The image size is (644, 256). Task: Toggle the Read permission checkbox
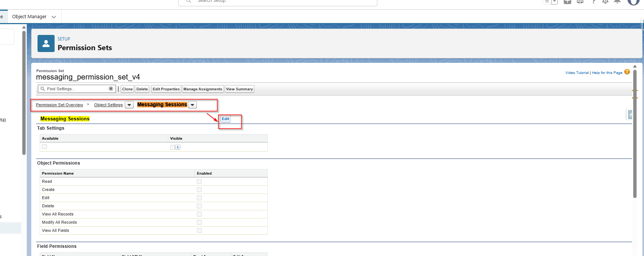pyautogui.click(x=199, y=182)
